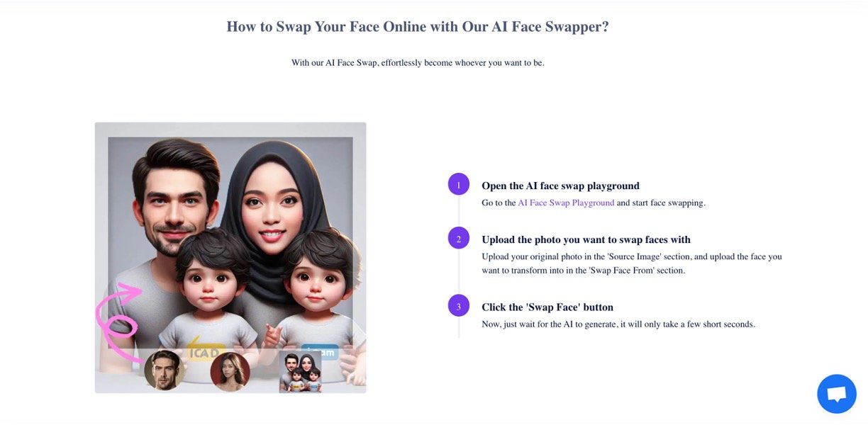Click 'Open the AI face swap playground' title

[x=560, y=186]
